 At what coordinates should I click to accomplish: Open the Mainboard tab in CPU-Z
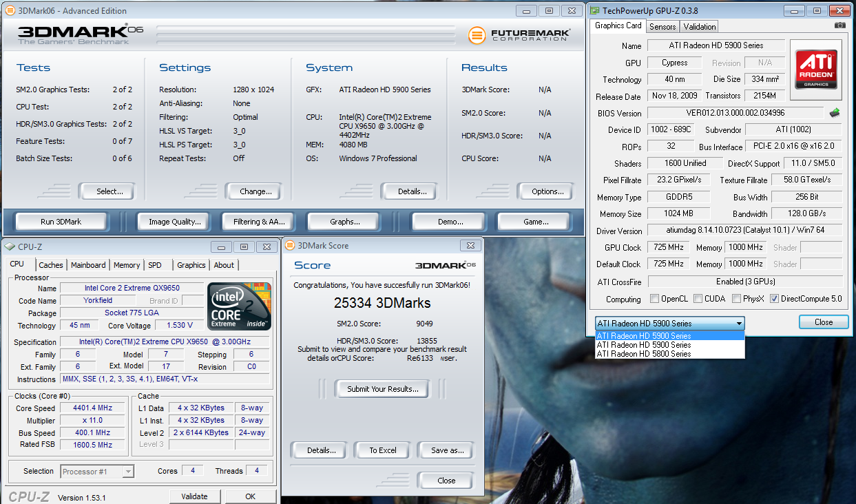pyautogui.click(x=88, y=265)
